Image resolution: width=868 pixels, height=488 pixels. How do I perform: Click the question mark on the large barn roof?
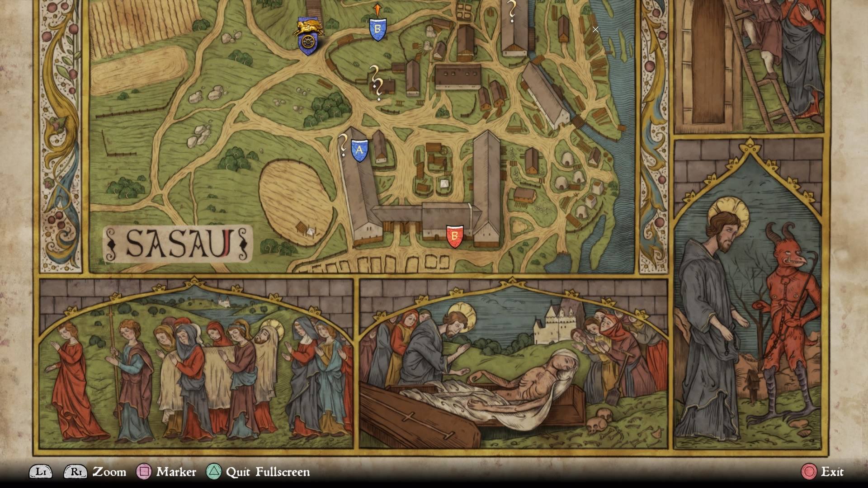click(512, 11)
